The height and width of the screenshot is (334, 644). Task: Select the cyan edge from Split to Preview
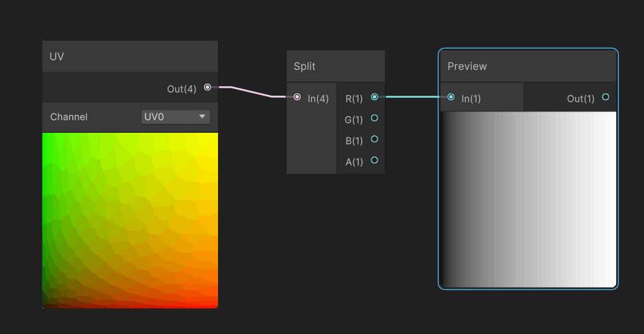413,97
